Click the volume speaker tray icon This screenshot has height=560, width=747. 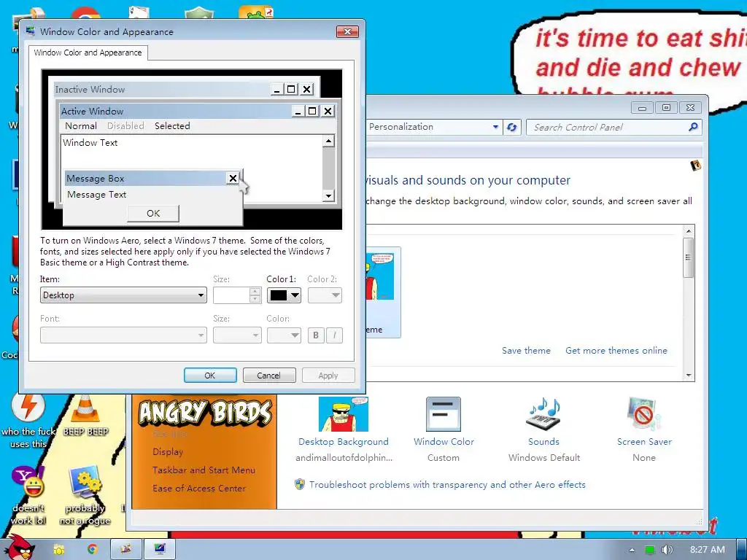click(667, 550)
